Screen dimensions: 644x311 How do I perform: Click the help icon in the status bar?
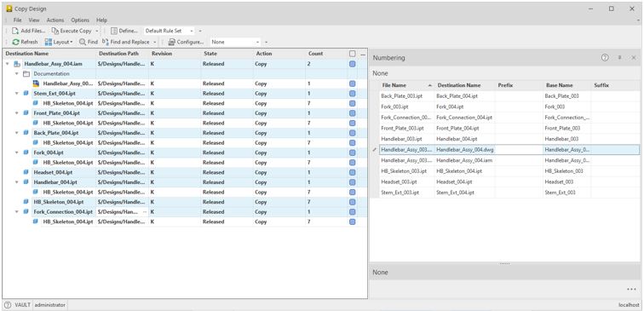[8, 305]
